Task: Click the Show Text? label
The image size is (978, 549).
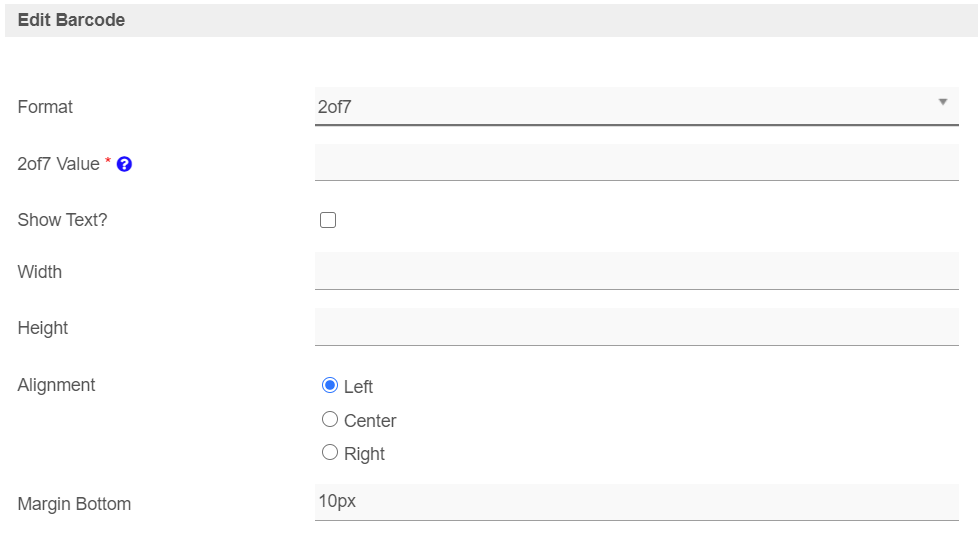Action: pyautogui.click(x=62, y=220)
